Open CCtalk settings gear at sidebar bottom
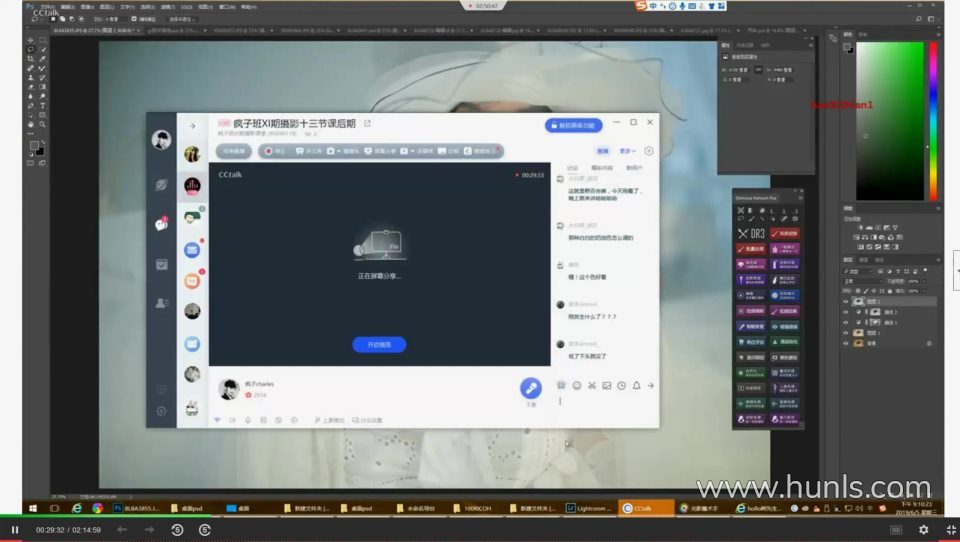Image resolution: width=960 pixels, height=542 pixels. (162, 411)
